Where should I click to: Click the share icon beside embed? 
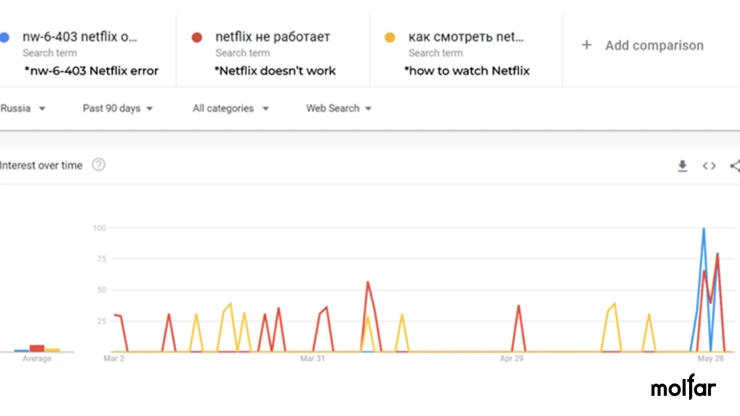(735, 166)
